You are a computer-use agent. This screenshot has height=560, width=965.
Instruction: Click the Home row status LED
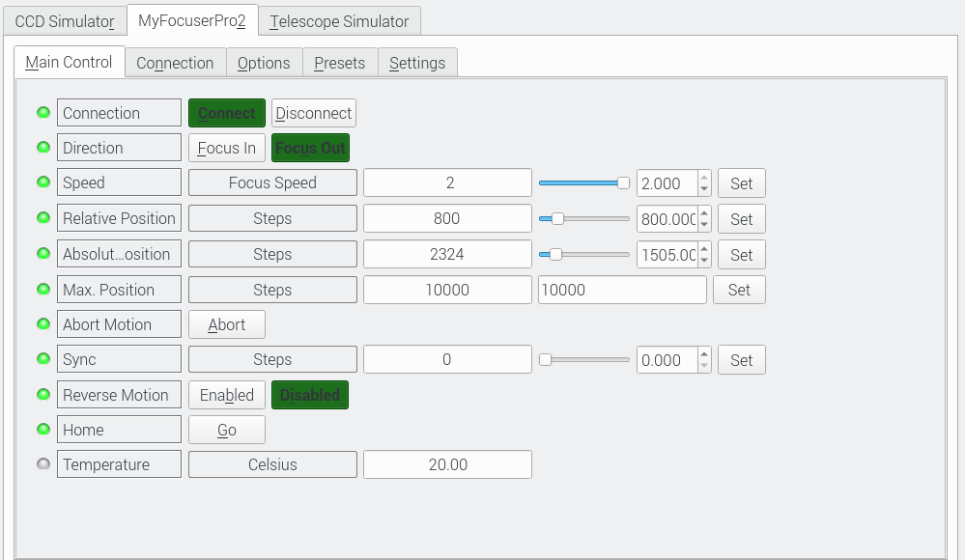(43, 429)
